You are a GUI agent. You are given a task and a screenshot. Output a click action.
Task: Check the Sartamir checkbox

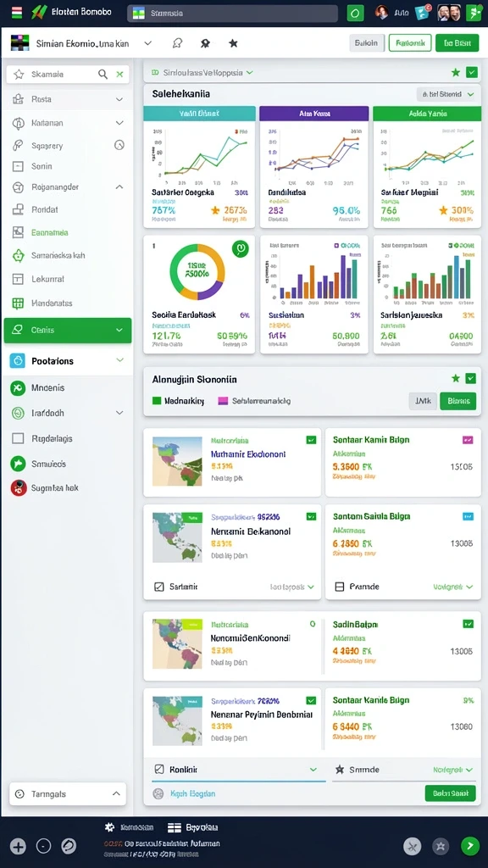[158, 587]
